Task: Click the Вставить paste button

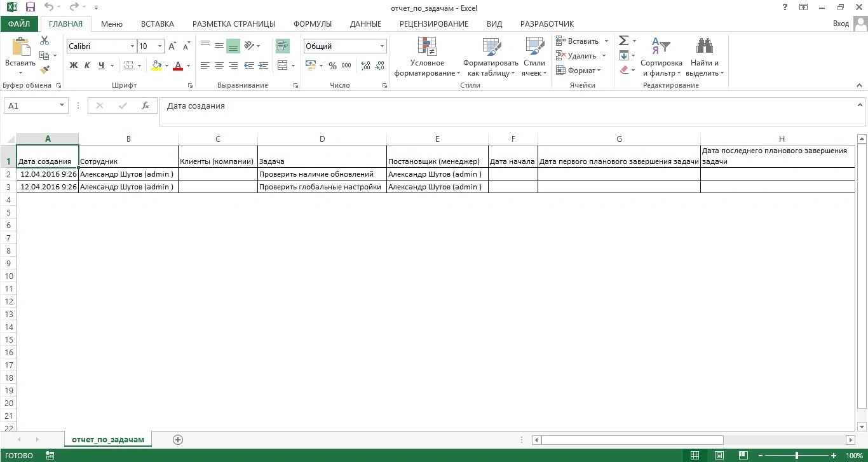Action: point(20,54)
